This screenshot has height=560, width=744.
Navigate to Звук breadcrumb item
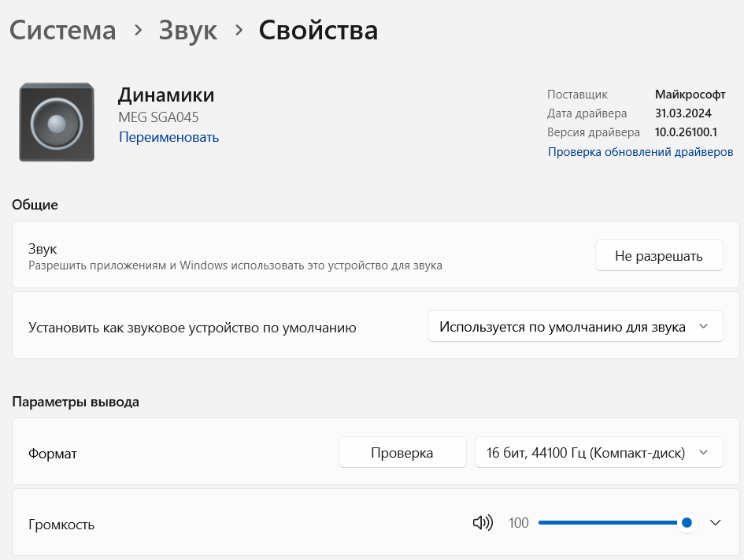[x=188, y=31]
